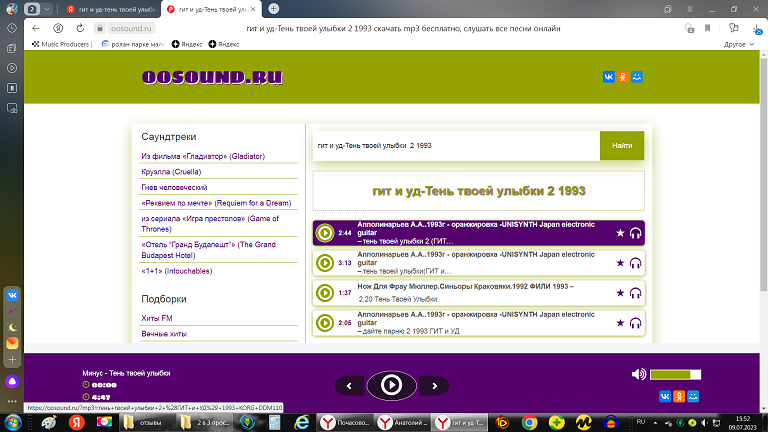Share via Moi Mir icon in header

pyautogui.click(x=637, y=77)
